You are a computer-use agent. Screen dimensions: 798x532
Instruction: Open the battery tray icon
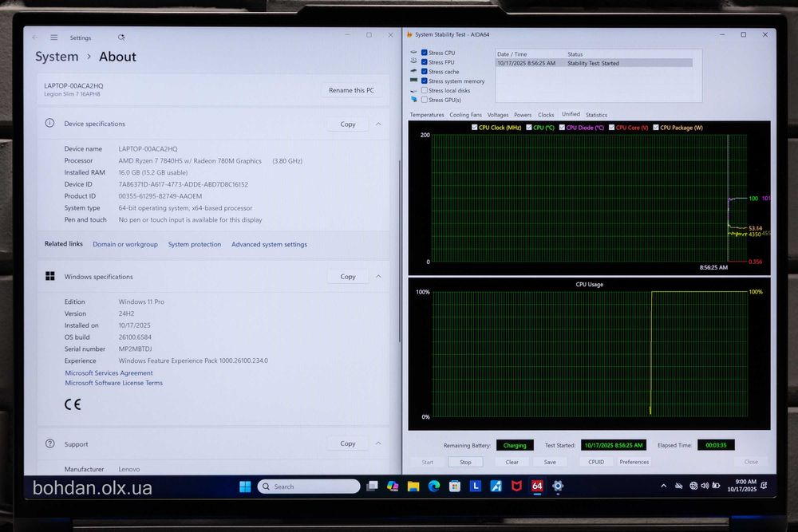(716, 486)
